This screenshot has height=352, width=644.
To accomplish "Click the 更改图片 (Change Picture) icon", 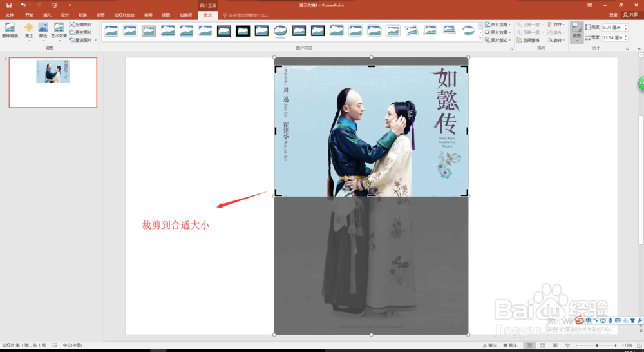I will click(80, 32).
